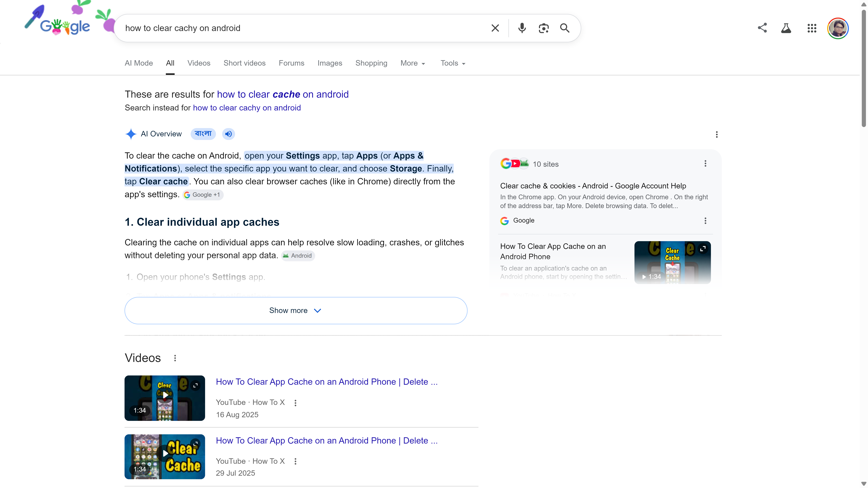The image size is (868, 488).
Task: Open the Short videos tab
Action: tap(245, 63)
